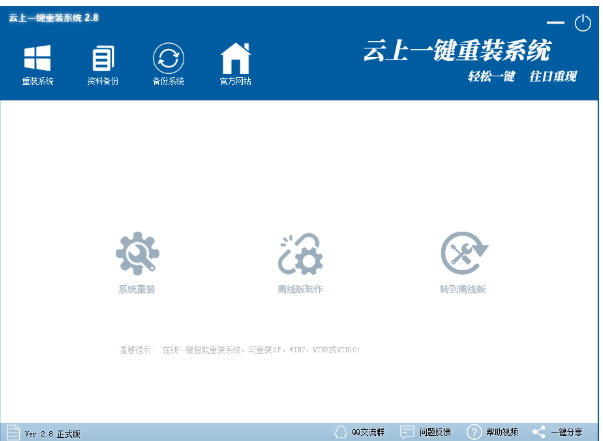Click the 帮助视频 question mark icon
This screenshot has width=603, height=441.
474,432
